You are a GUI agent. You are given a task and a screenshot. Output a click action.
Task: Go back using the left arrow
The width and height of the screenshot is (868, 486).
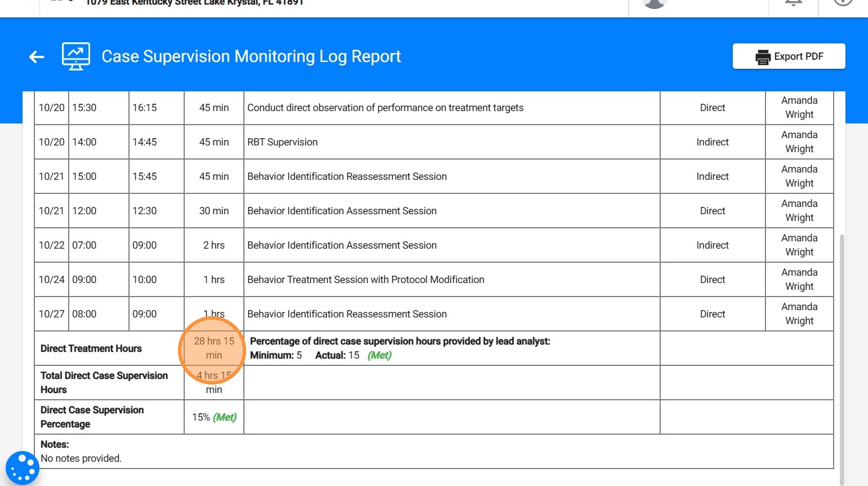point(37,57)
